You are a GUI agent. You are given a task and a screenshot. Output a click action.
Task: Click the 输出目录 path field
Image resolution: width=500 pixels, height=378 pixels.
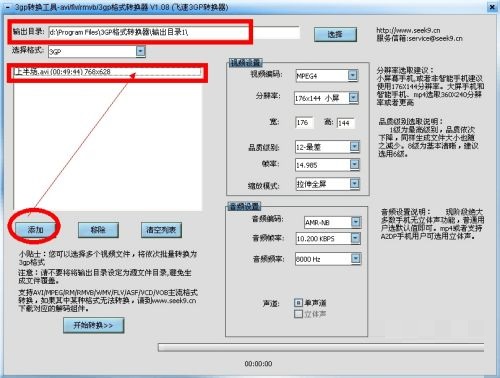tap(174, 32)
